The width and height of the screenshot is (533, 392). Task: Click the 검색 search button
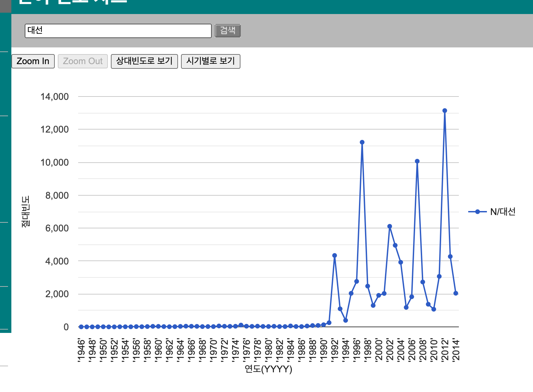tap(227, 31)
